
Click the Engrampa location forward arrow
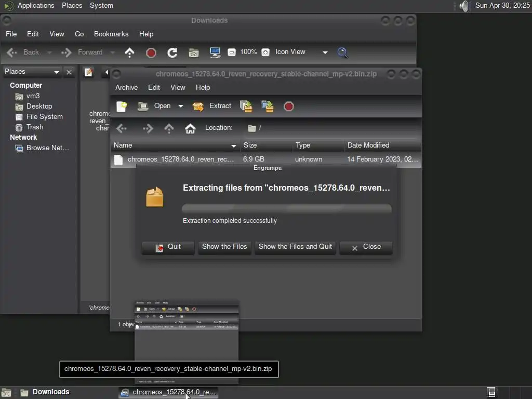pos(148,128)
